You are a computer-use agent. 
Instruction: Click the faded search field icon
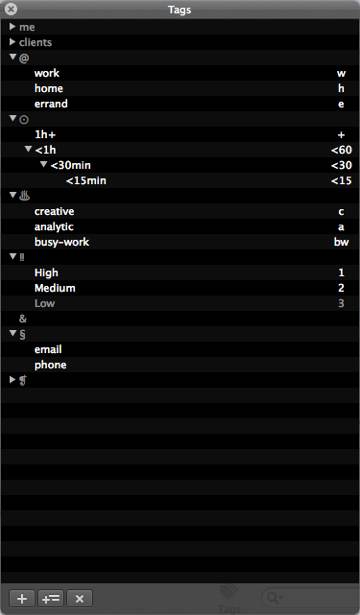[x=271, y=597]
